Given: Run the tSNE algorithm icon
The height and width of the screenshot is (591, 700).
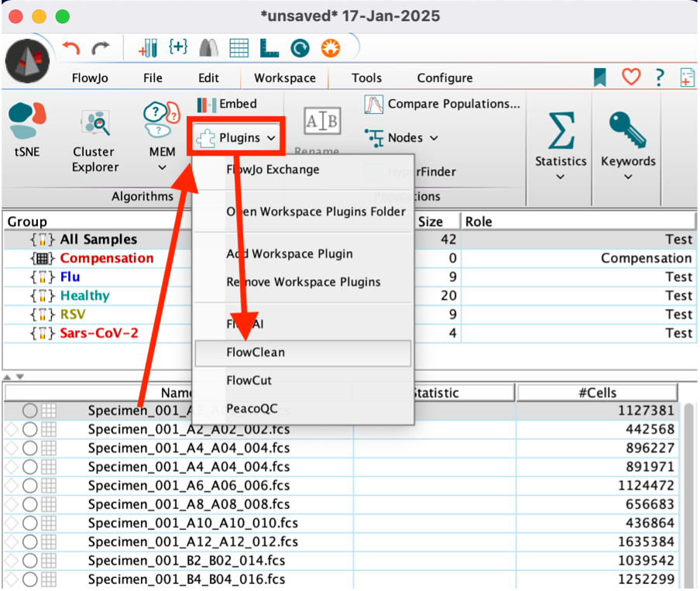Looking at the screenshot, I should 27,120.
